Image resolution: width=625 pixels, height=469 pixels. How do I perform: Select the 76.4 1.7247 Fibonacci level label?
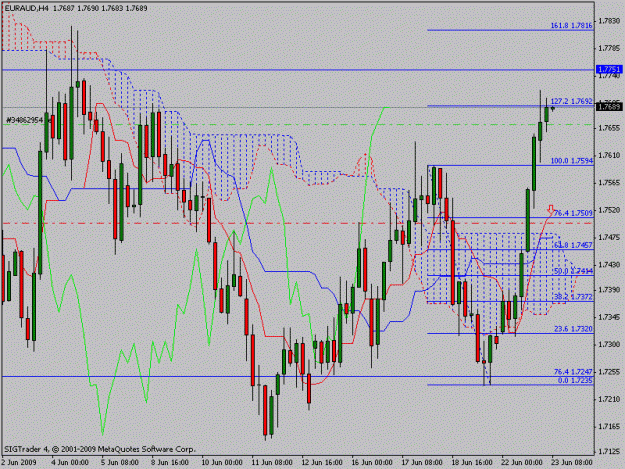[x=573, y=372]
